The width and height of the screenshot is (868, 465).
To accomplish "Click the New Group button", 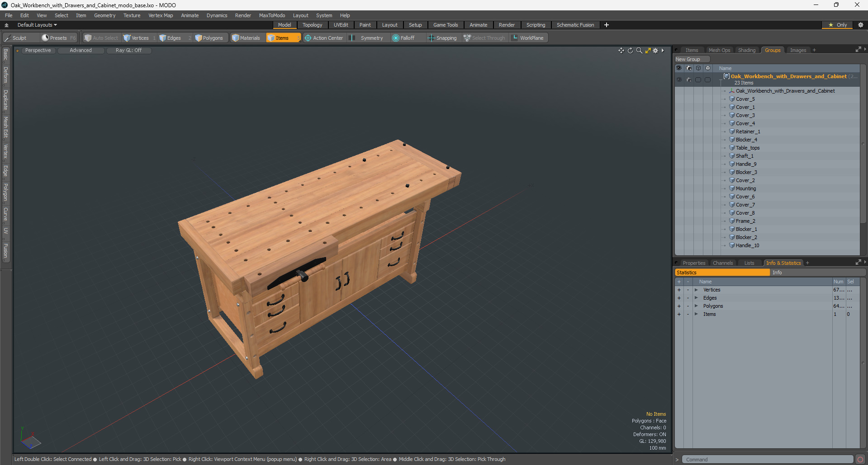I will tap(692, 59).
